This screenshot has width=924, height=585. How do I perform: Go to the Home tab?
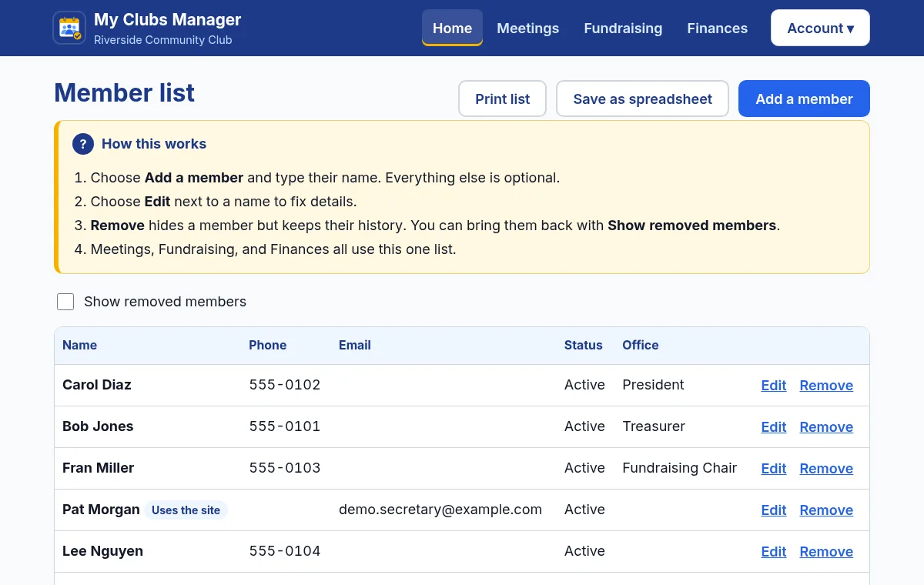452,28
